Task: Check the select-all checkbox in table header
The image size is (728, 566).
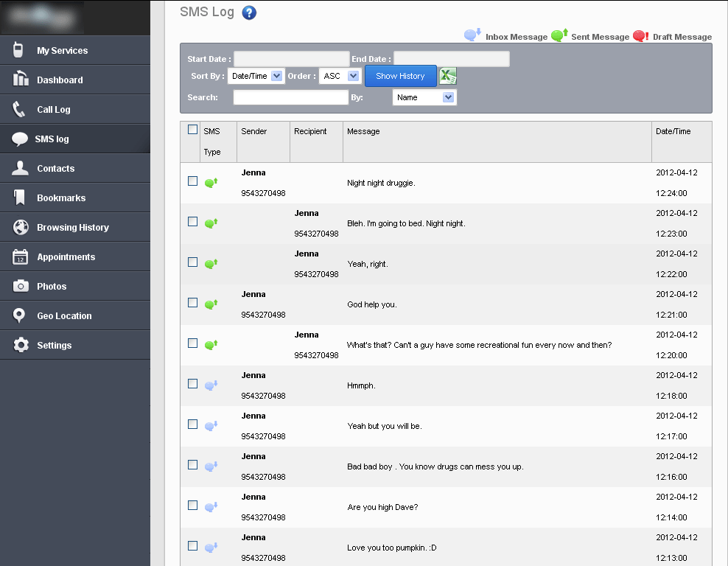Action: click(192, 130)
